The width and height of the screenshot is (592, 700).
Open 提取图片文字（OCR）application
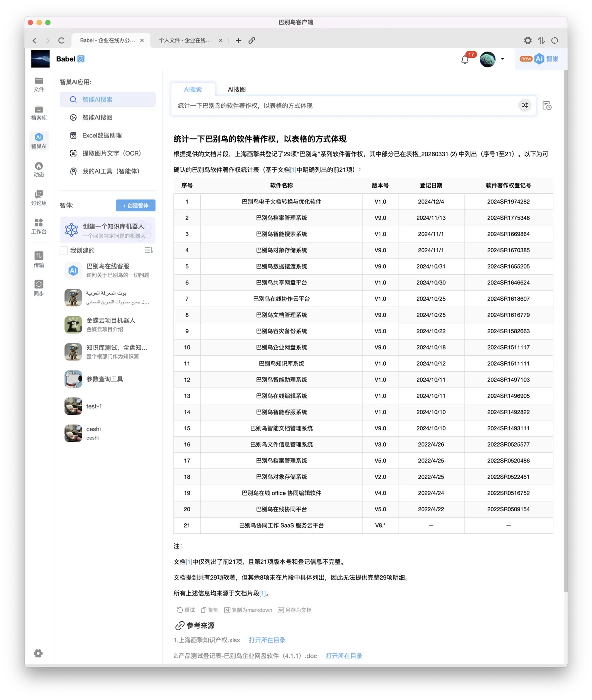(x=108, y=153)
